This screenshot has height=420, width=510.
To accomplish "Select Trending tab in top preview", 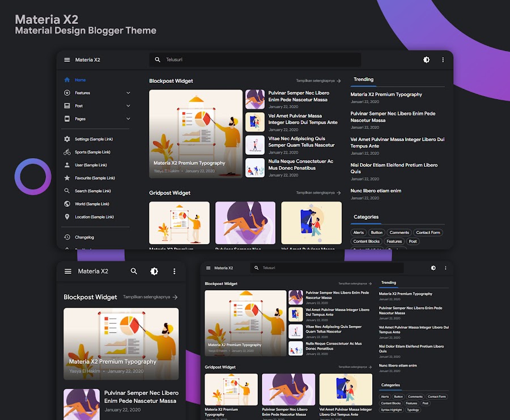I will (363, 79).
